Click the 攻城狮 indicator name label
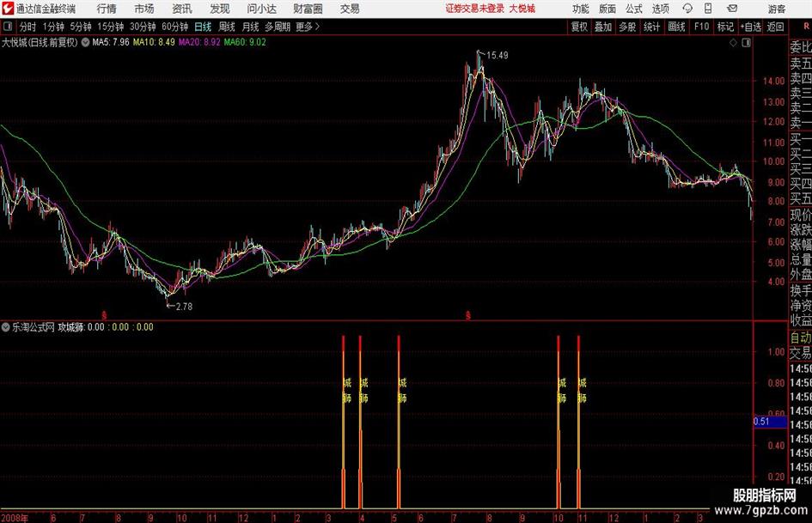The image size is (812, 523). (x=70, y=327)
